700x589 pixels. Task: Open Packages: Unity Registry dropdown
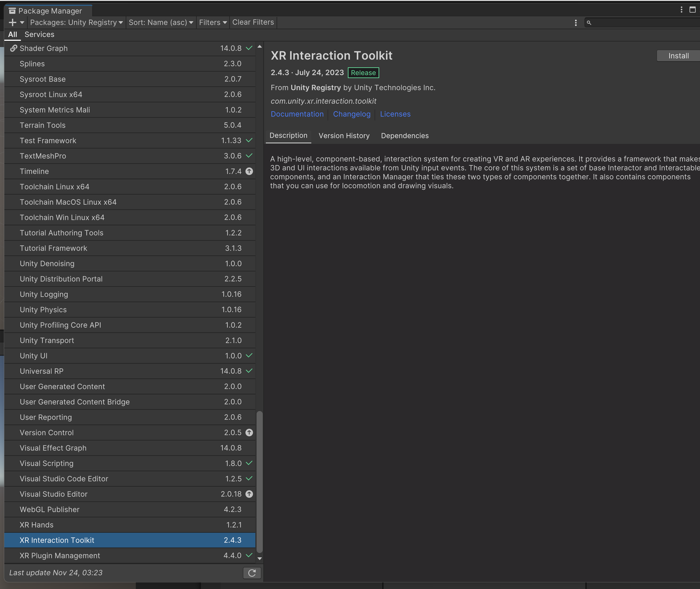(77, 22)
